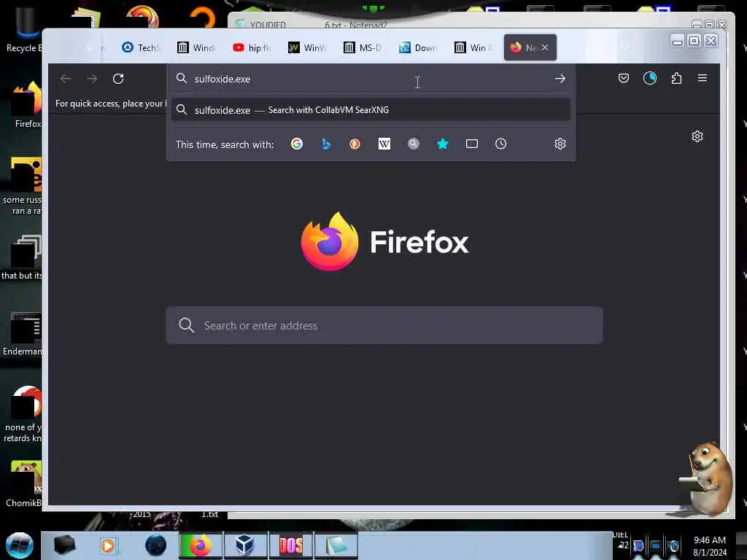The width and height of the screenshot is (747, 560).
Task: Open the Extensions puzzle icon
Action: [676, 78]
